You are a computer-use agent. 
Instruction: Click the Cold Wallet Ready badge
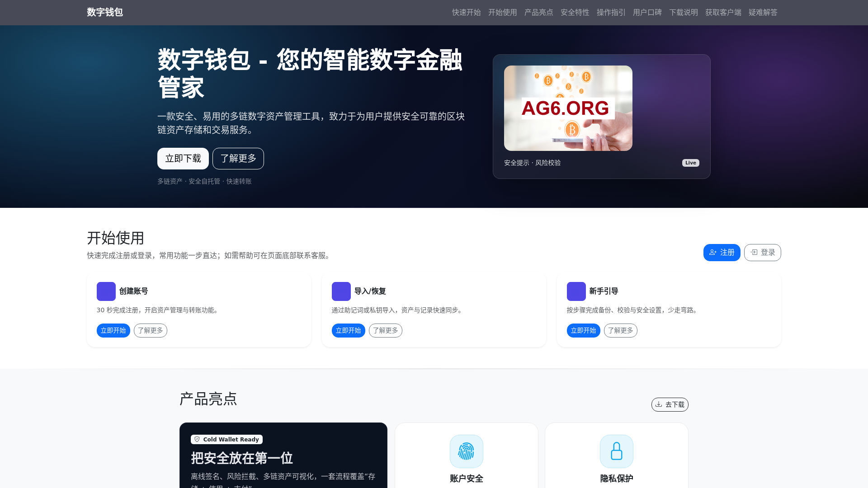point(226,439)
